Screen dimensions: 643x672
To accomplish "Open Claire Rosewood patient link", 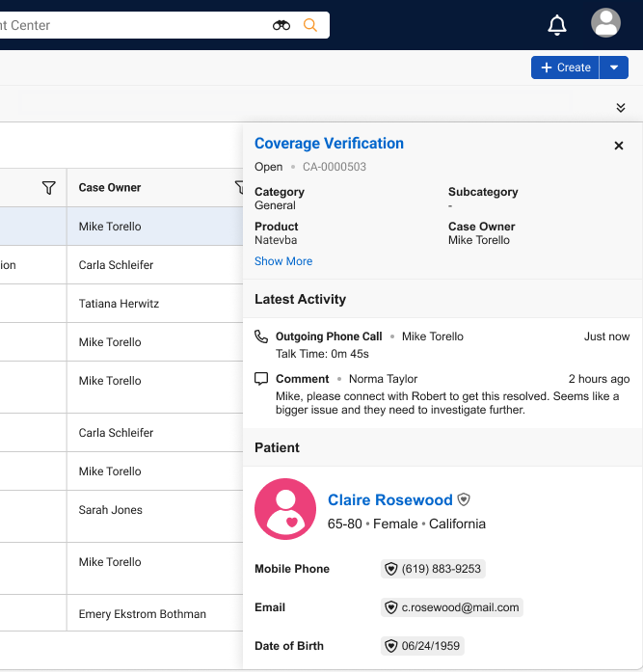I will (389, 499).
